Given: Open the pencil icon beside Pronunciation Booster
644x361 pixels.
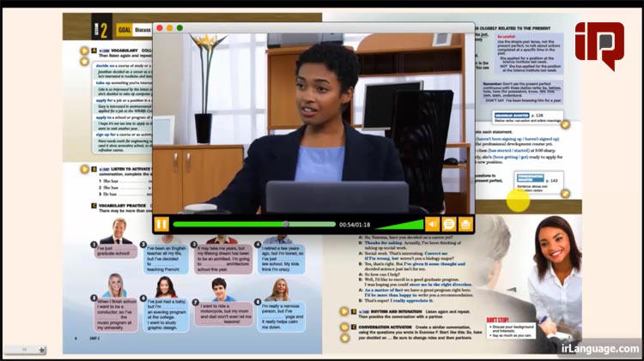Looking at the screenshot, I should (566, 193).
